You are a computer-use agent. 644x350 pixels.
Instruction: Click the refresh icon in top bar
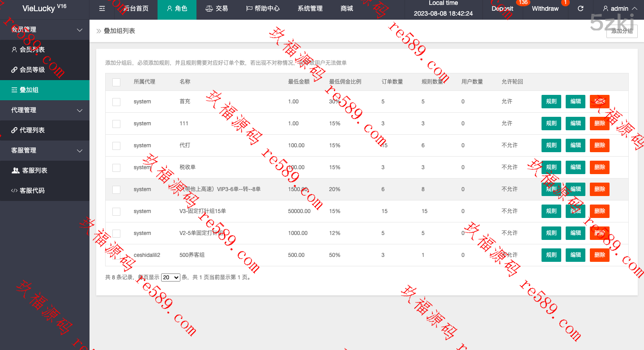coord(580,9)
